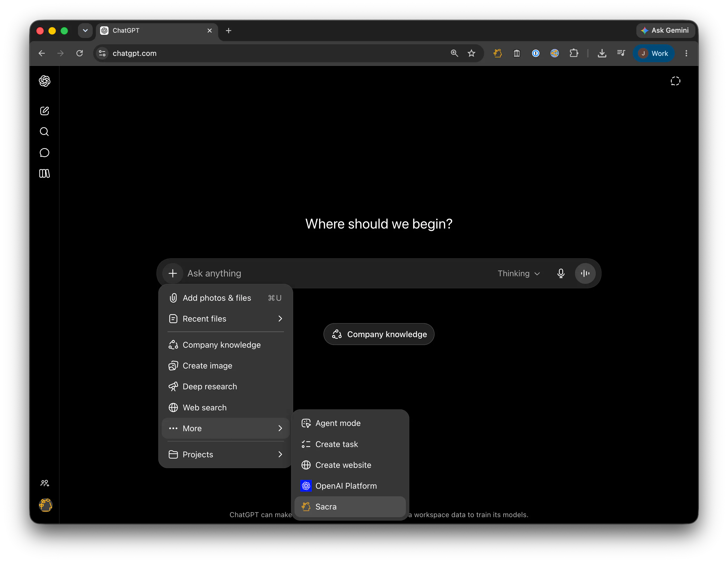728x563 pixels.
Task: Click the ChatGPT logo in the sidebar
Action: (44, 81)
